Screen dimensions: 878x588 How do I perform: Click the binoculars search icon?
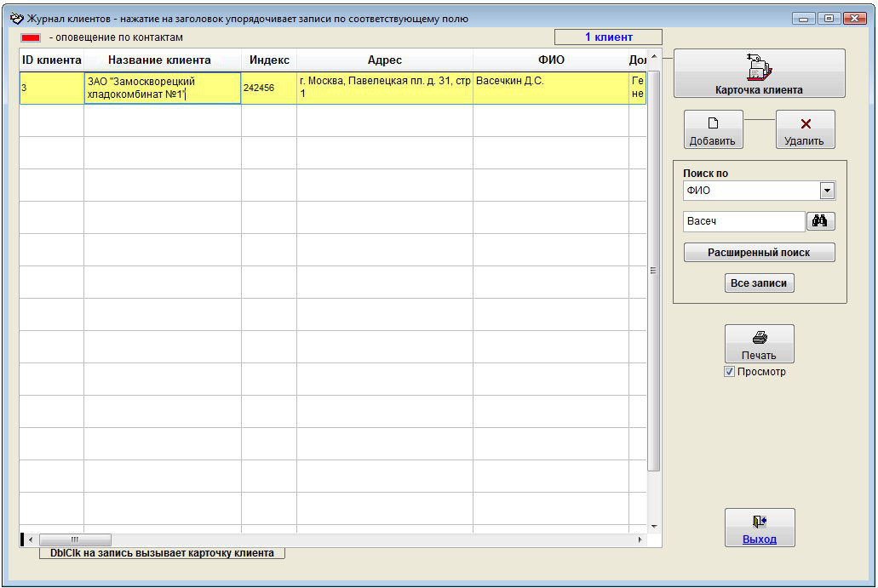tap(820, 221)
